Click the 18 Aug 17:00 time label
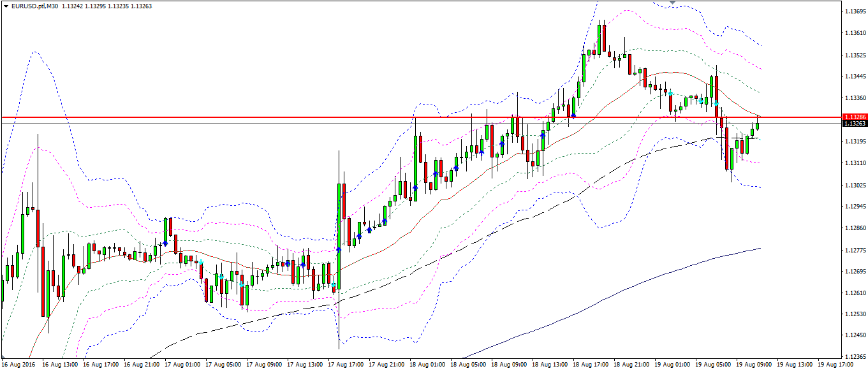 click(x=591, y=365)
